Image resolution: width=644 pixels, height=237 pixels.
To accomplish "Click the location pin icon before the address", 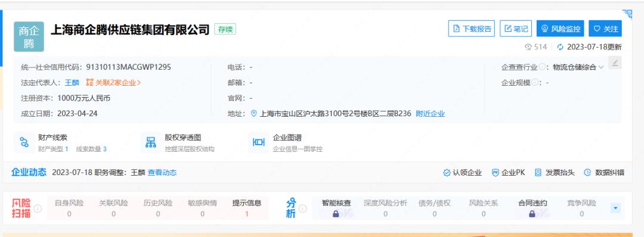I will pos(254,114).
